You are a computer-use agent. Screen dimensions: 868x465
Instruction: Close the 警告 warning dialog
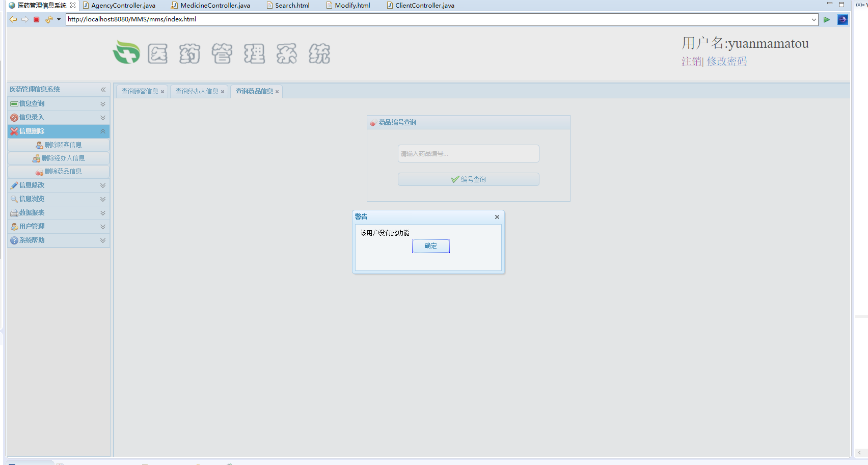coord(497,217)
